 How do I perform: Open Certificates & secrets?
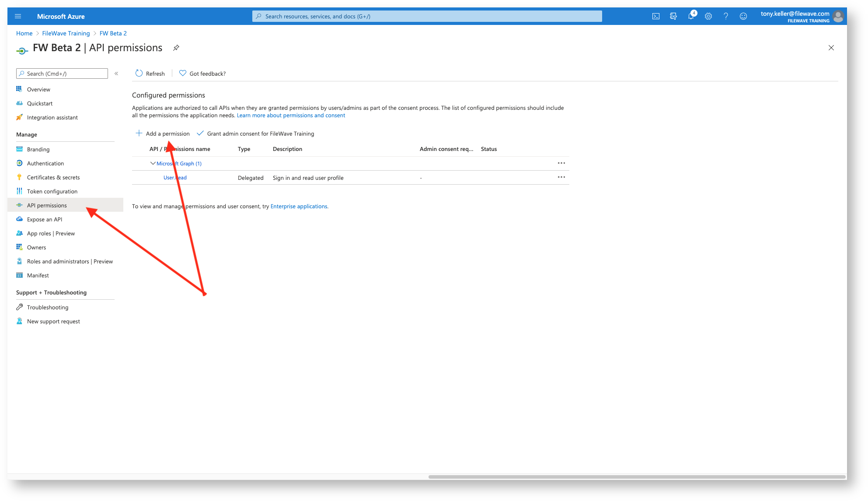point(53,177)
